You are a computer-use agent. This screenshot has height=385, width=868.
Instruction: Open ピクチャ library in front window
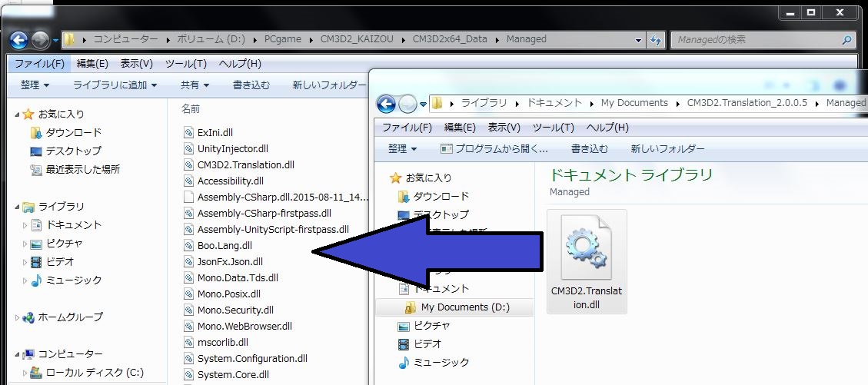coord(424,326)
